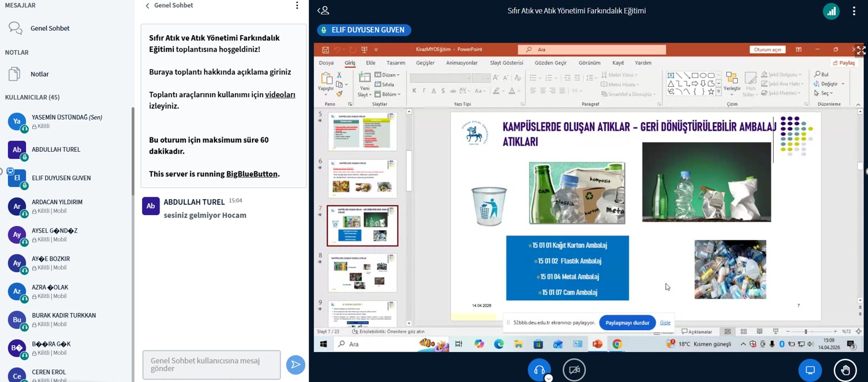The height and width of the screenshot is (382, 868).
Task: Expand the audio device chevron under headset
Action: [x=549, y=378]
